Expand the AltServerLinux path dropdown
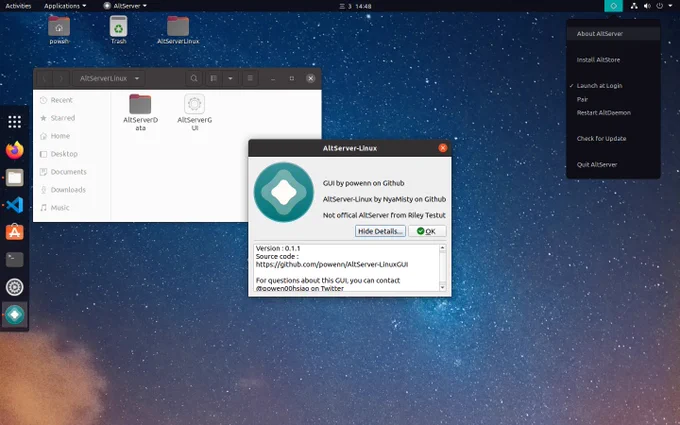This screenshot has height=425, width=680. [x=109, y=78]
